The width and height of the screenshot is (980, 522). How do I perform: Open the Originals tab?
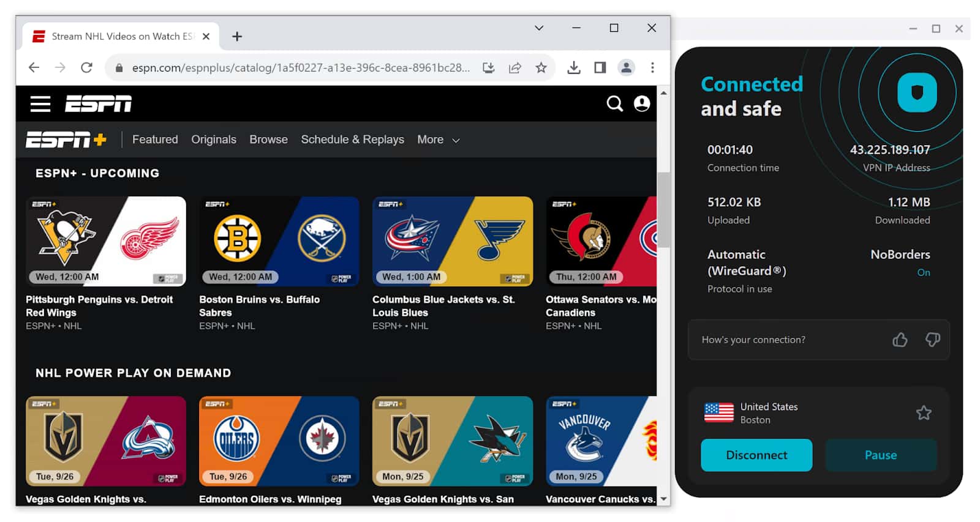(x=214, y=140)
